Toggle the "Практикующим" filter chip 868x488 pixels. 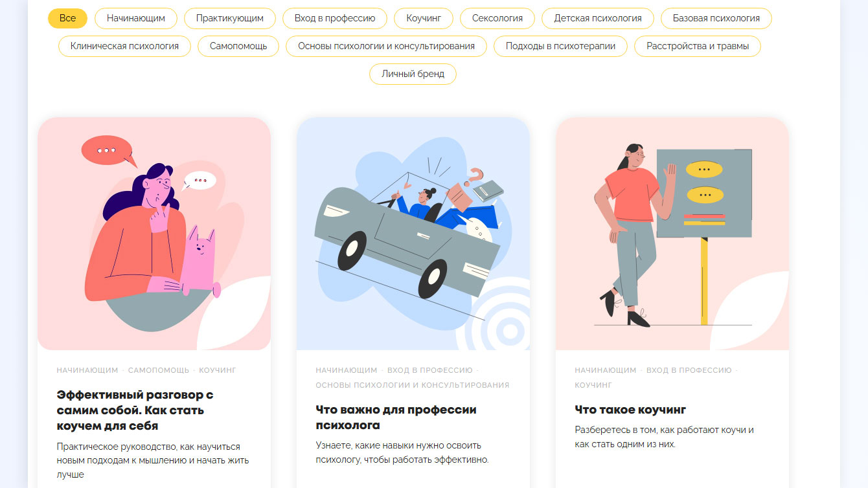pyautogui.click(x=230, y=18)
